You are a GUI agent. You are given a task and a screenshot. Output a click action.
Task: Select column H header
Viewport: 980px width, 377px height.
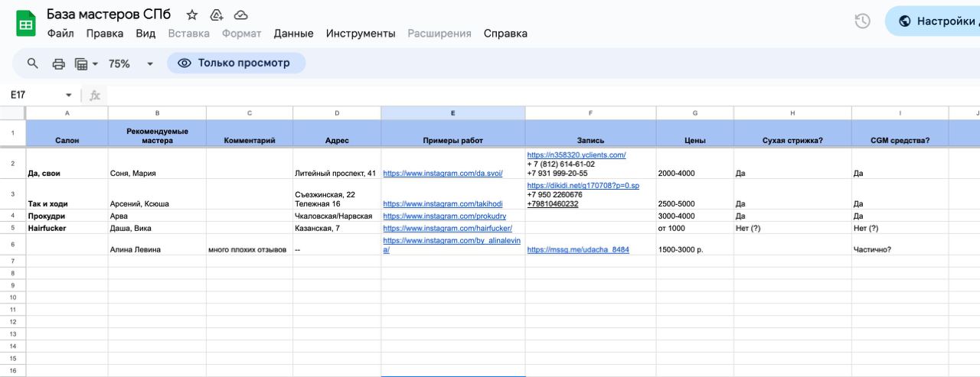point(792,113)
